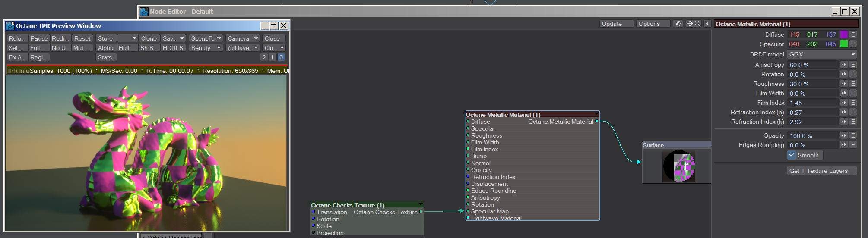Click the Anisotropy mini-slider arrows icon
This screenshot has height=238, width=868.
(844, 65)
